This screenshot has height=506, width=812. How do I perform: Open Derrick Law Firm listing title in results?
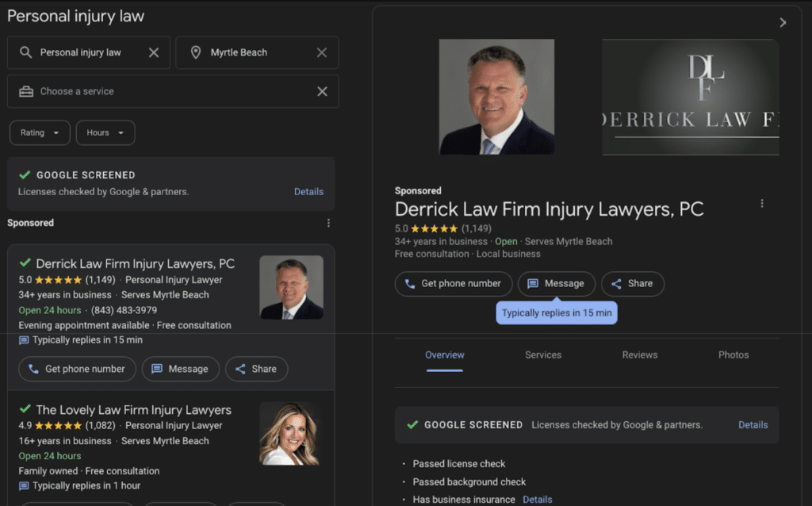(x=135, y=263)
